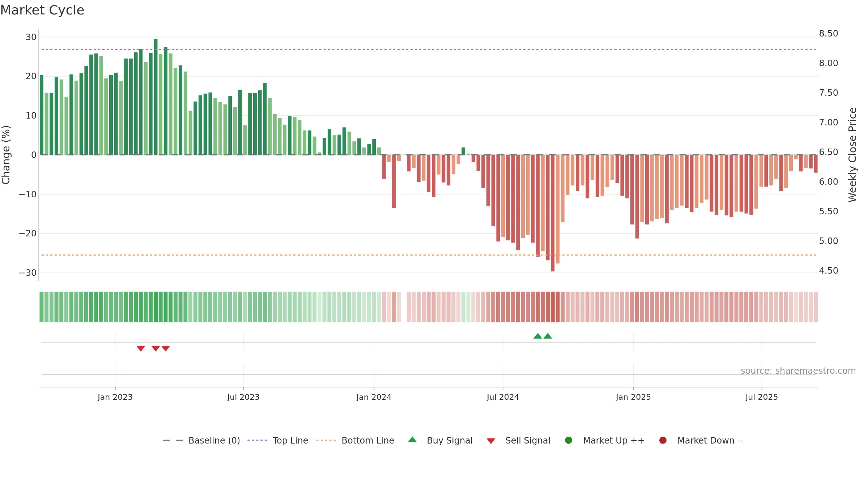Screen dimensions: 868x488
Task: Click the last pink heatmap strip cell
Action: 816,307
